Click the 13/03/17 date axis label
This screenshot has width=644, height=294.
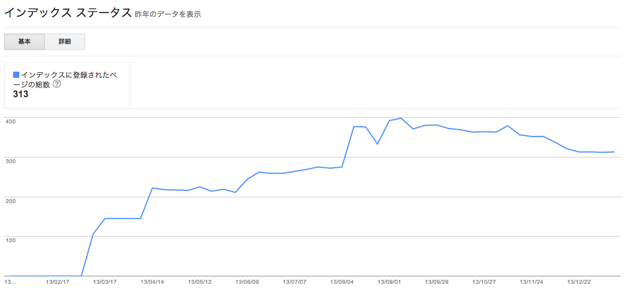click(105, 282)
